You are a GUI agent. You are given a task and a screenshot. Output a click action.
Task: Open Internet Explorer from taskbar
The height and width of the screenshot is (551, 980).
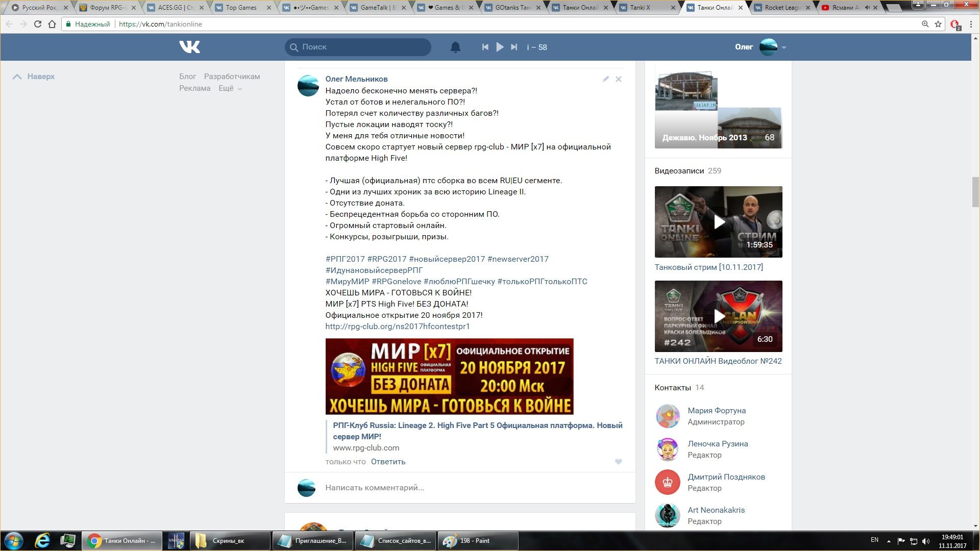pyautogui.click(x=42, y=541)
